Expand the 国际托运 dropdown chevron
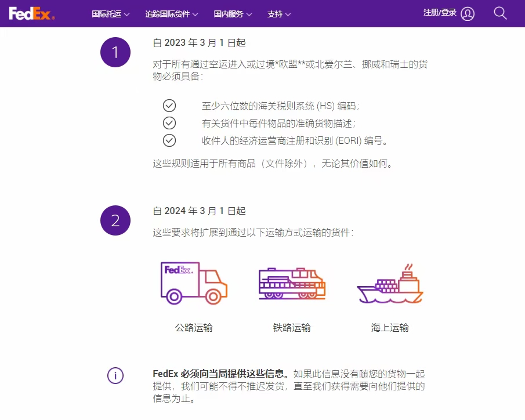This screenshot has height=420, width=525. tap(126, 15)
